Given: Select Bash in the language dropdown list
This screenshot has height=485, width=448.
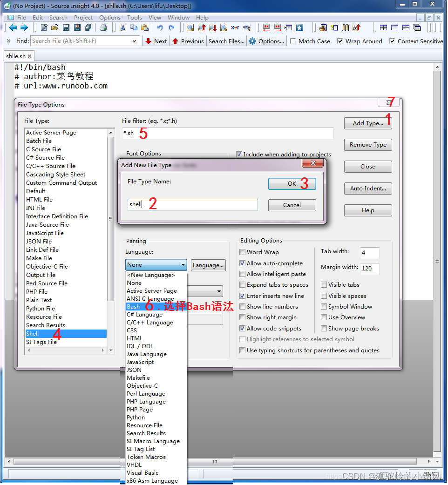Looking at the screenshot, I should (156, 307).
